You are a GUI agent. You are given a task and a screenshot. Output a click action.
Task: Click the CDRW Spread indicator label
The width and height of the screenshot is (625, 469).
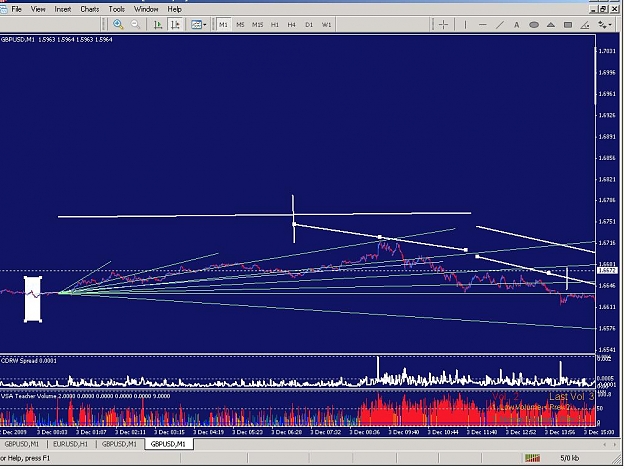coord(29,361)
